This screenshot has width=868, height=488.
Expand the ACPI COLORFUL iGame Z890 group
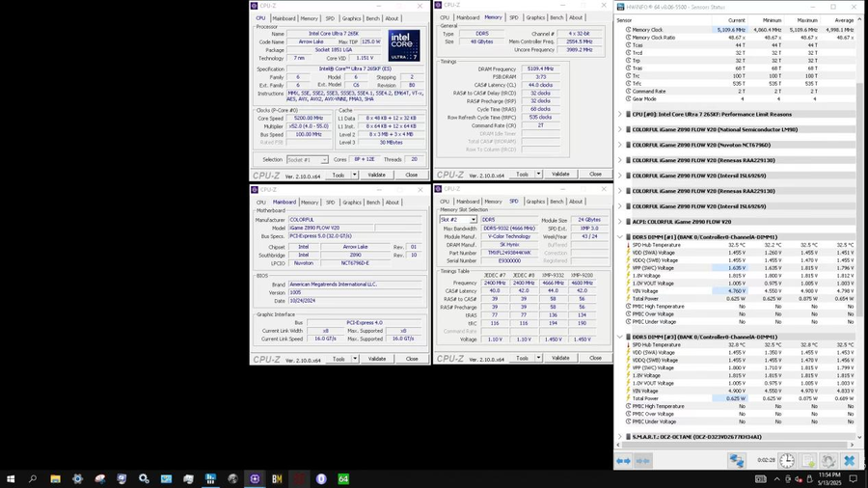[x=620, y=221]
